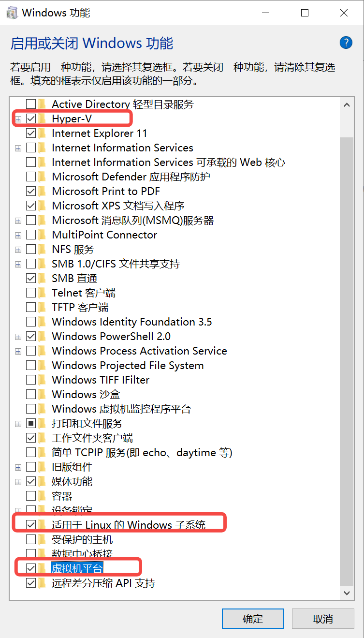Image resolution: width=364 pixels, height=638 pixels.
Task: Click folder icon next to 媒体功能
Action: 43,481
